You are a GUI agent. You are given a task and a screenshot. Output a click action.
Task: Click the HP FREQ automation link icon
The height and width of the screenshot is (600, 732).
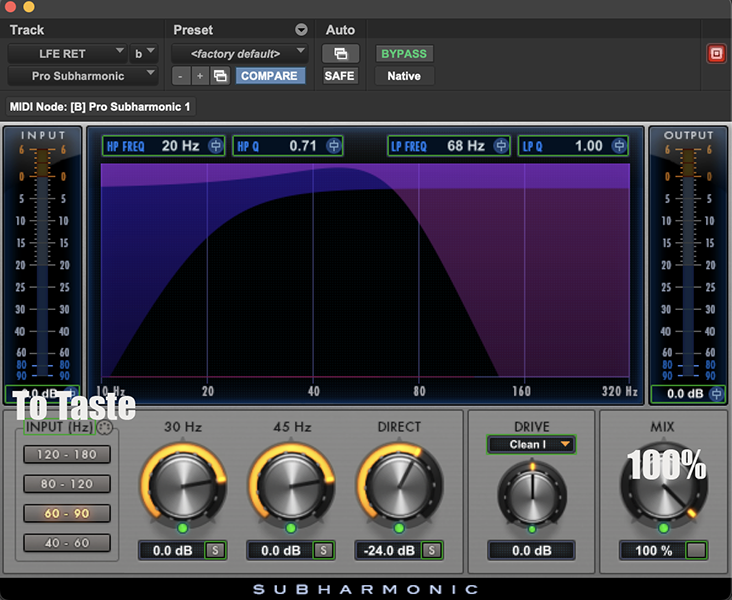(x=216, y=146)
